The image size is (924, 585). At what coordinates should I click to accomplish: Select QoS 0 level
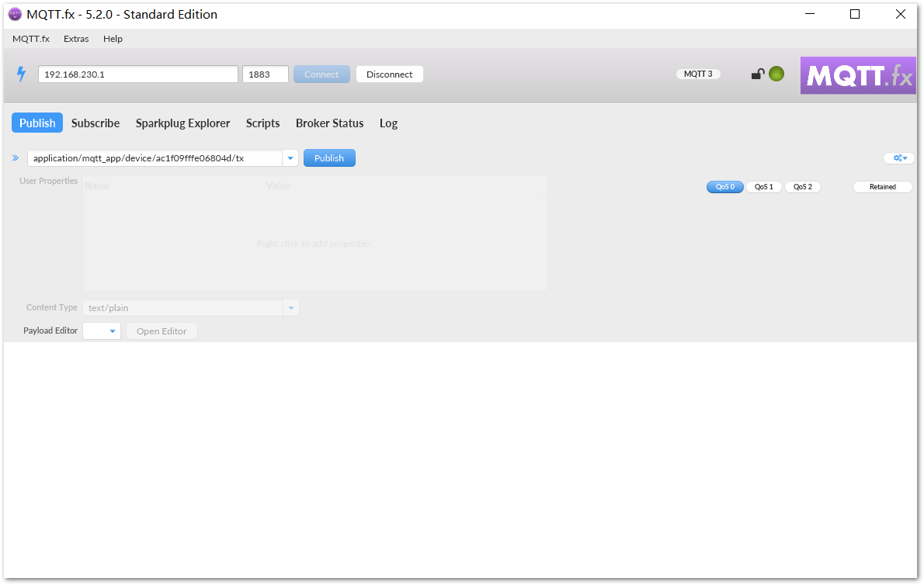tap(724, 187)
